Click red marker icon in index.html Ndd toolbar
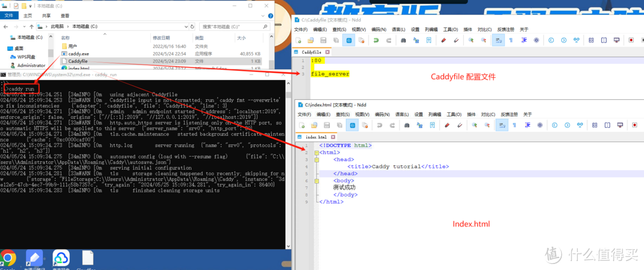The width and height of the screenshot is (644, 270). coord(447,125)
